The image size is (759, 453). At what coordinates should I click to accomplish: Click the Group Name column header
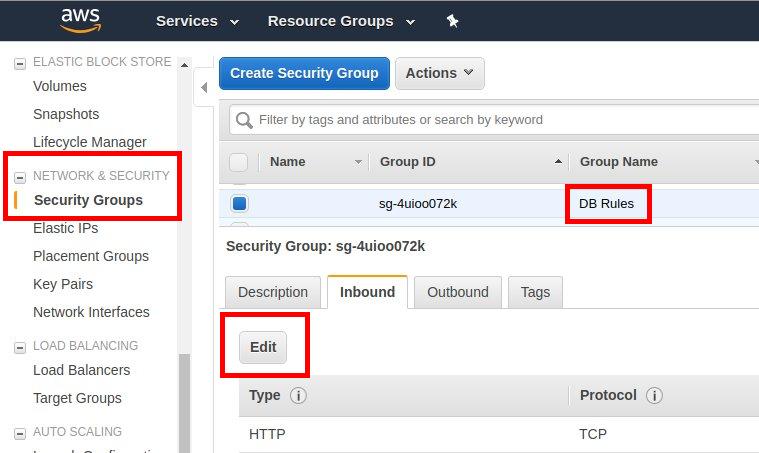coord(619,162)
